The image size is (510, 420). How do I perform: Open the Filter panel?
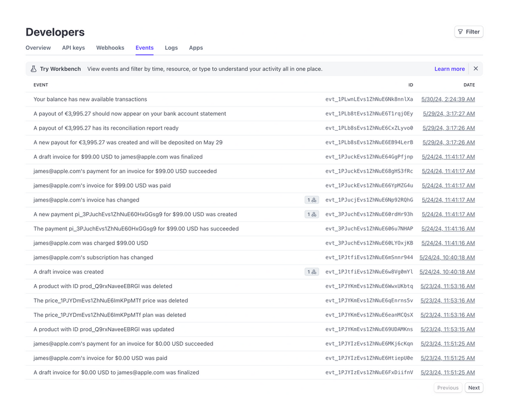(x=468, y=32)
